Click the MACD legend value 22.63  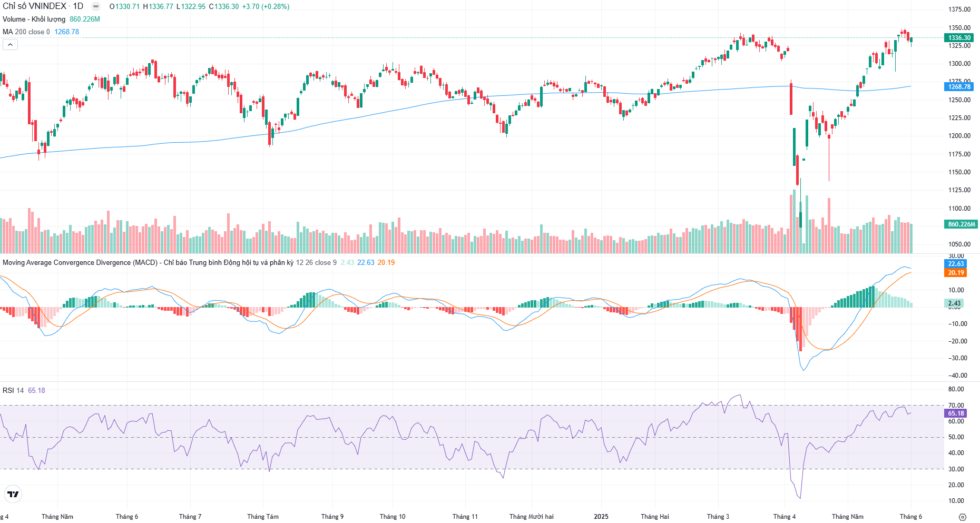[x=366, y=262]
